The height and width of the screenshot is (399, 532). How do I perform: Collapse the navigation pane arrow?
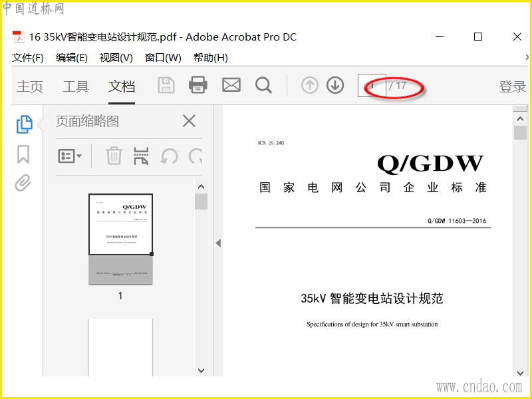pyautogui.click(x=218, y=243)
